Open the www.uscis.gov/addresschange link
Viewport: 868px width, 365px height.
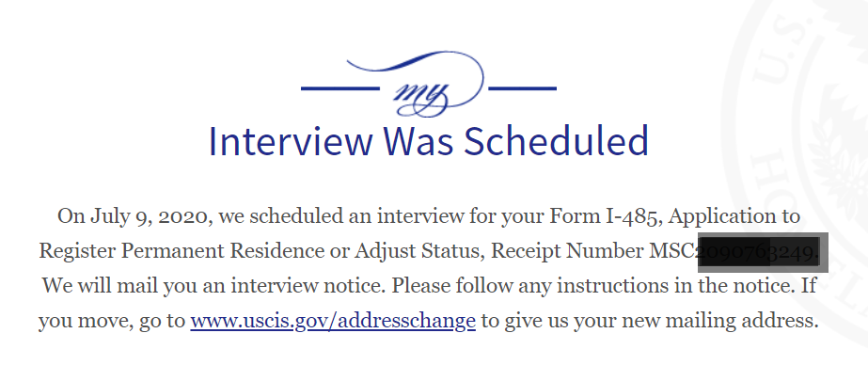coord(333,321)
